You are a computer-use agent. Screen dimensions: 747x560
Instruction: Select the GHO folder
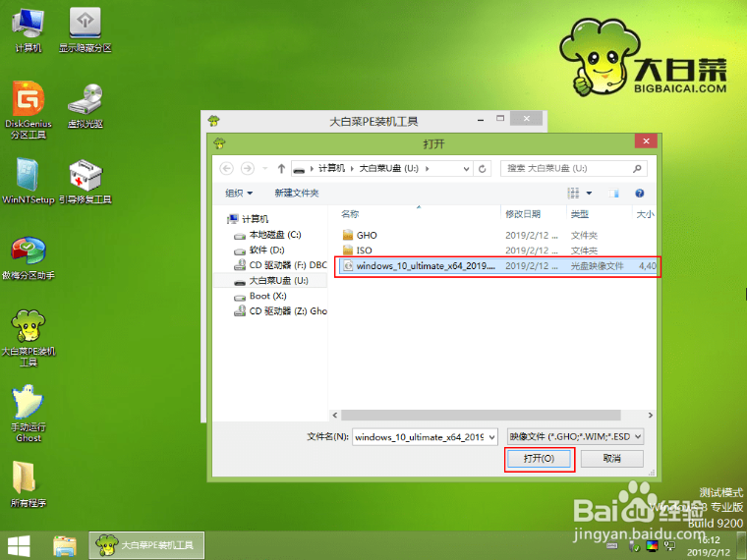pyautogui.click(x=360, y=235)
